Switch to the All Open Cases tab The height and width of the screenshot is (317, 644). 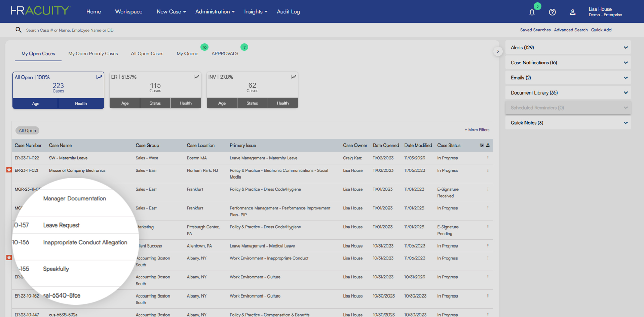point(147,53)
